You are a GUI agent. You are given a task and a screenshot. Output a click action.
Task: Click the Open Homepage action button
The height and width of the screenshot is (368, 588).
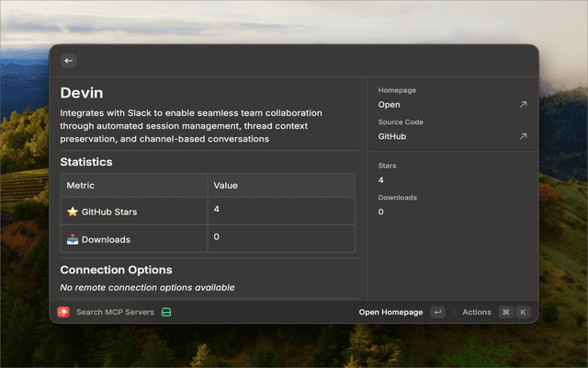[x=390, y=312]
